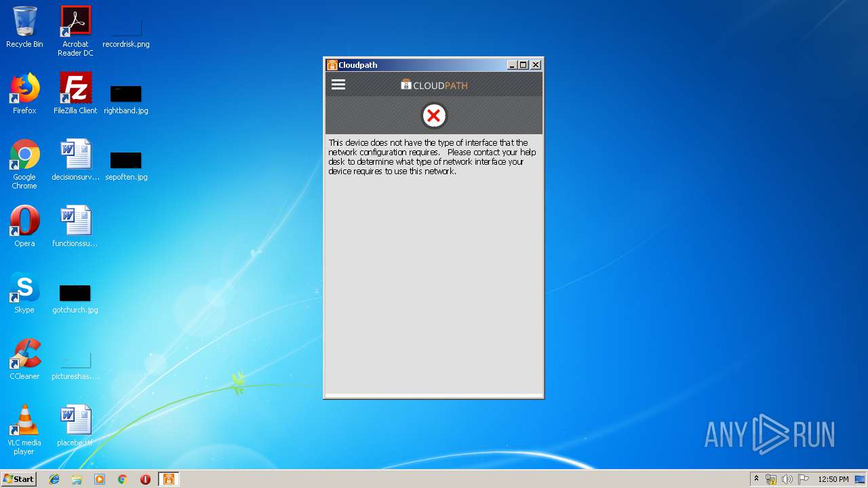Viewport: 868px width, 488px height.
Task: Select the CCleaner desktop shortcut
Action: [24, 359]
